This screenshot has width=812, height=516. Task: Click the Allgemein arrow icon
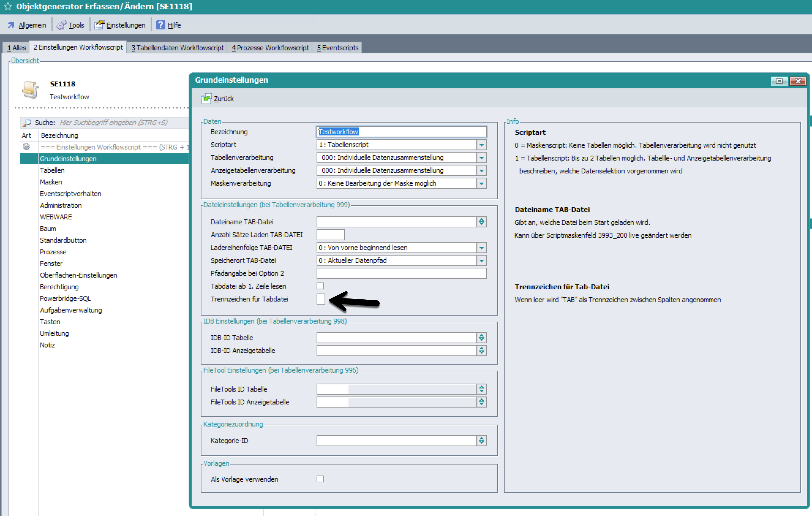click(11, 25)
